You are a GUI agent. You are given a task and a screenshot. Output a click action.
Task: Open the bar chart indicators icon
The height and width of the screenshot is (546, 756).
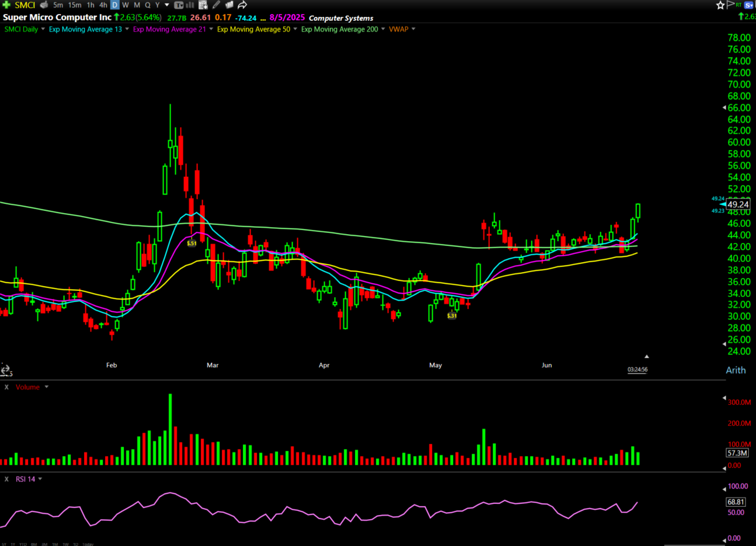pyautogui.click(x=190, y=5)
